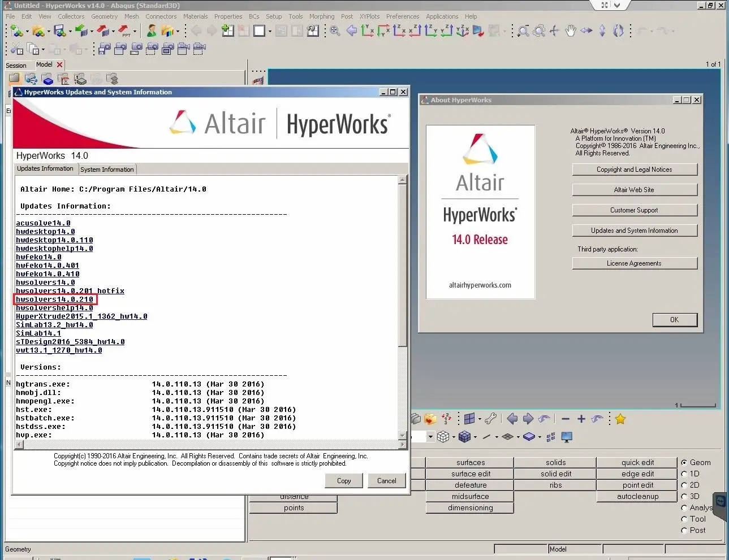
Task: Click the Copyright and Legal Notices button
Action: click(x=635, y=170)
